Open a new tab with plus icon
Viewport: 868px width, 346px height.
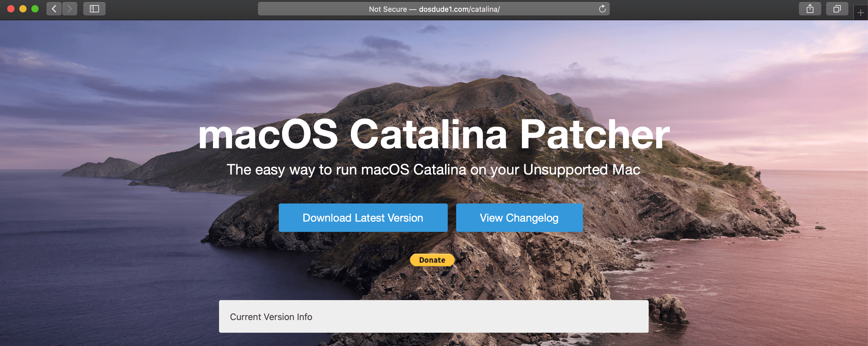(860, 13)
